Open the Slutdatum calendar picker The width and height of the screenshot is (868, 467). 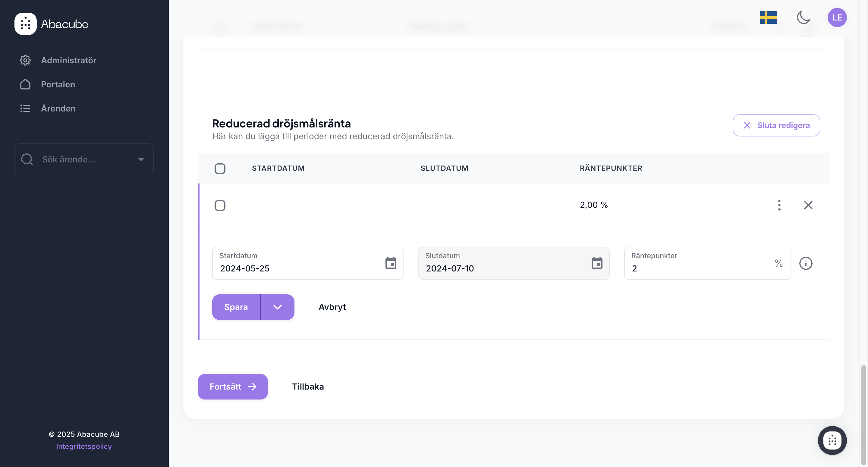point(596,263)
